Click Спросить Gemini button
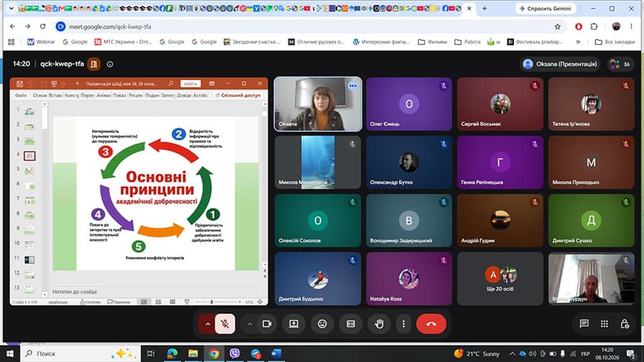The height and width of the screenshot is (362, 644). [x=545, y=8]
